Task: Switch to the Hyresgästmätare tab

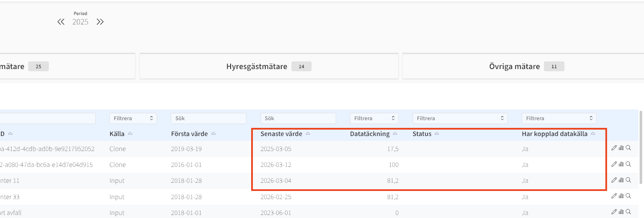Action: point(269,67)
